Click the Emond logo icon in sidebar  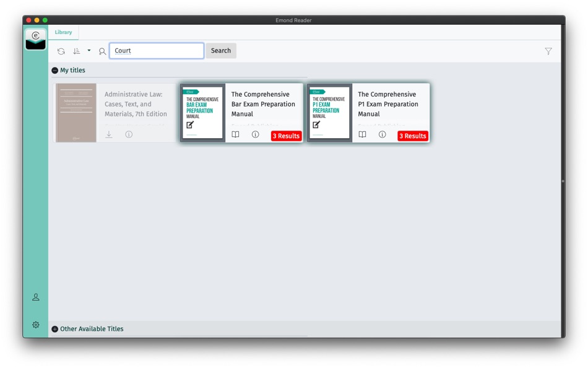[x=36, y=39]
